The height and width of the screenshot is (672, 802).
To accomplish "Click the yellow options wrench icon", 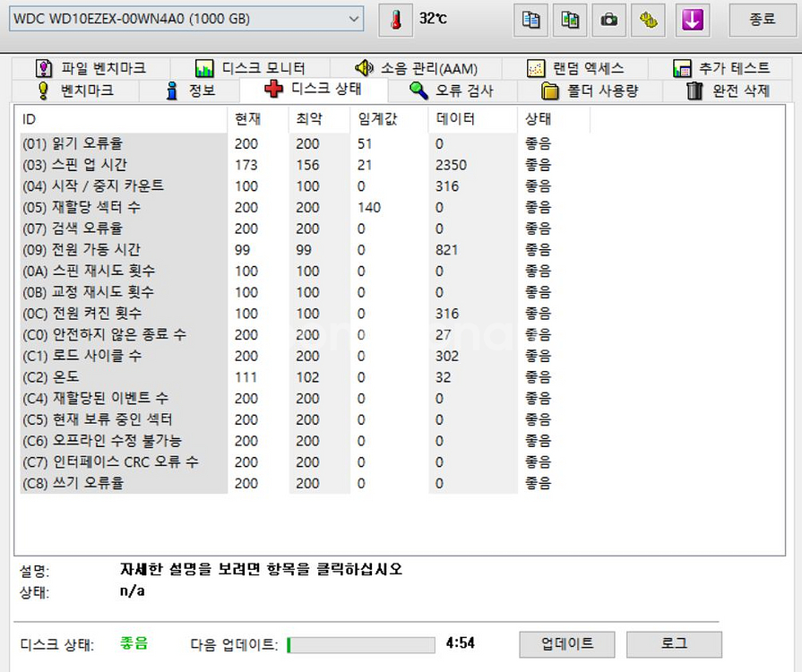I will [648, 20].
